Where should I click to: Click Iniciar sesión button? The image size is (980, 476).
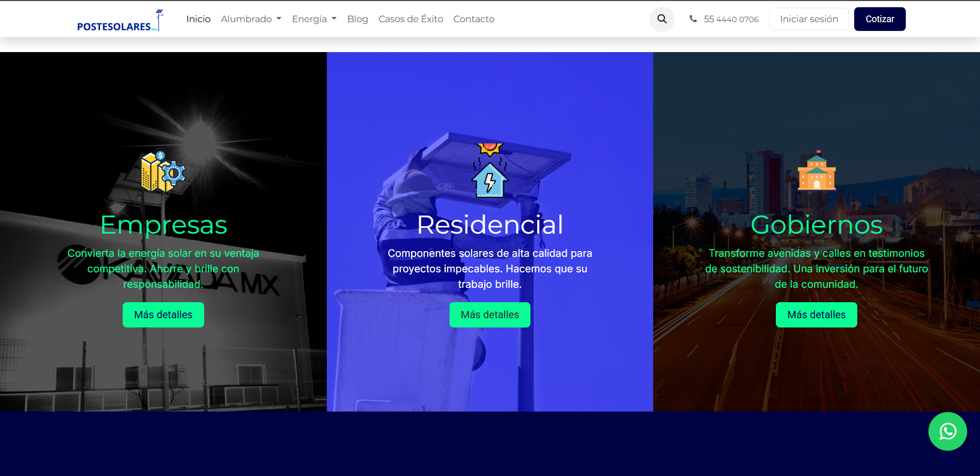pos(808,19)
